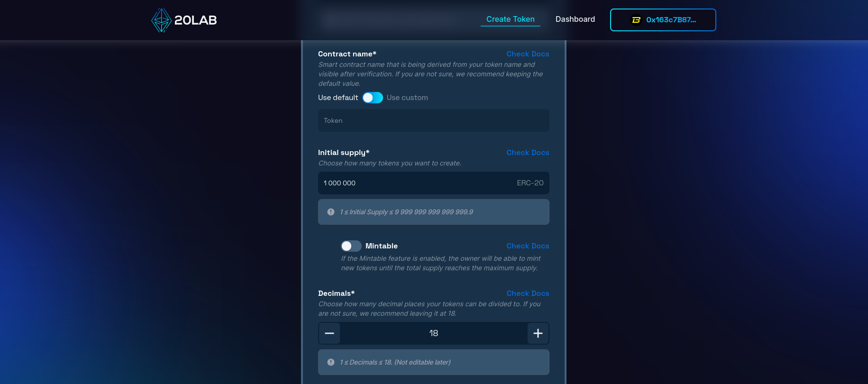The height and width of the screenshot is (384, 868).
Task: Click the Contract name Token input field
Action: [x=434, y=120]
